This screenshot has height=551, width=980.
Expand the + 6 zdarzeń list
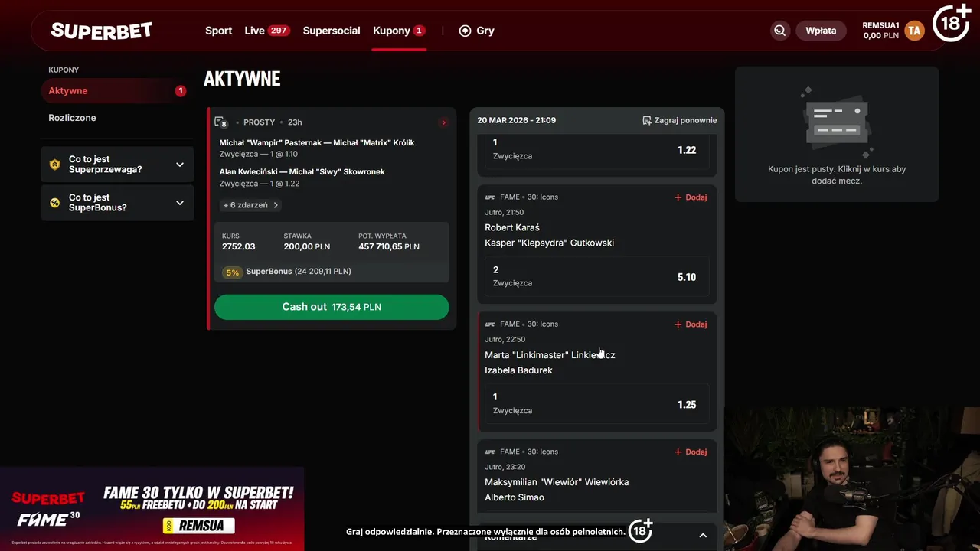250,205
